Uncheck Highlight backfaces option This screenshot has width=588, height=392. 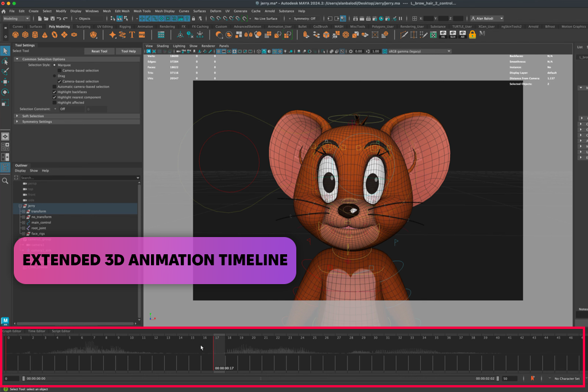click(55, 92)
